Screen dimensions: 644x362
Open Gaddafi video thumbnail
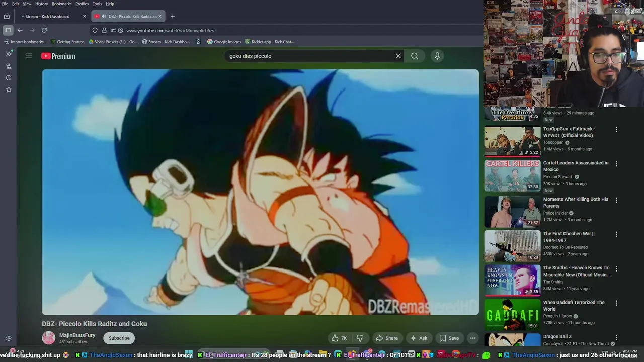(x=513, y=315)
